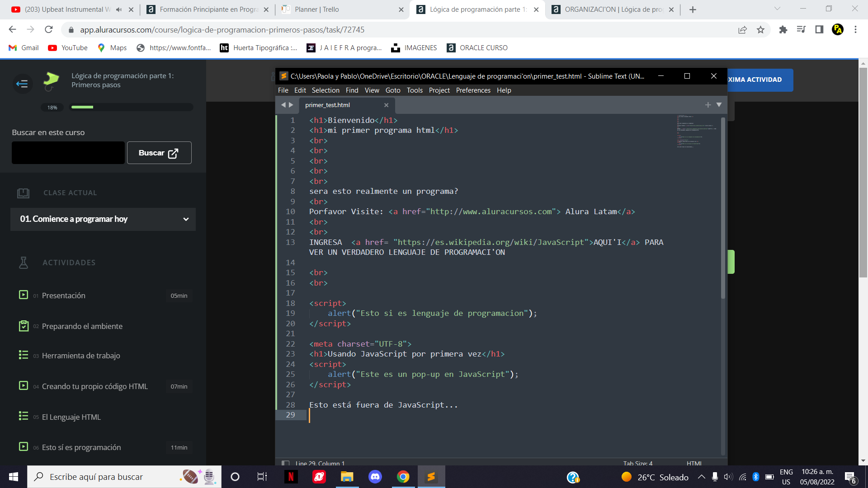Switch to Planner Trello tab
The width and height of the screenshot is (868, 488).
pyautogui.click(x=342, y=9)
